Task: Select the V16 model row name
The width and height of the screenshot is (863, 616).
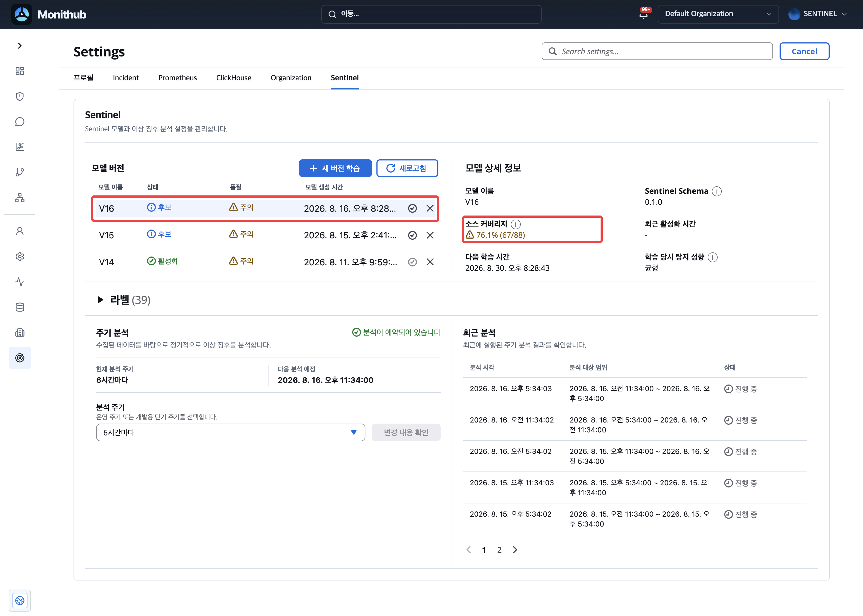Action: click(x=106, y=209)
